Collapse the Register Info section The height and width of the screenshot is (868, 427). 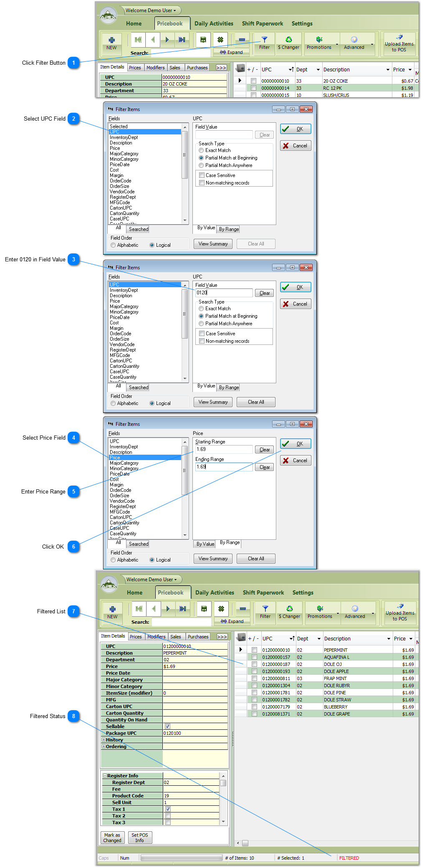point(105,776)
